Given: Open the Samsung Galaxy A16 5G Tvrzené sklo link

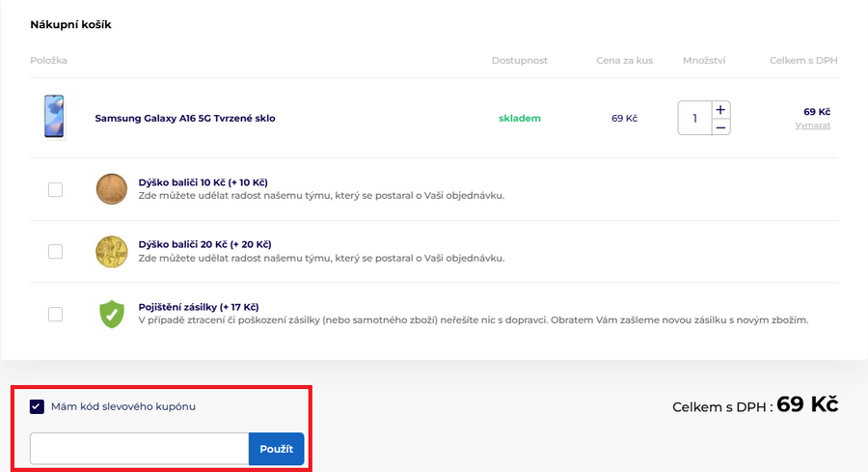Looking at the screenshot, I should (184, 118).
